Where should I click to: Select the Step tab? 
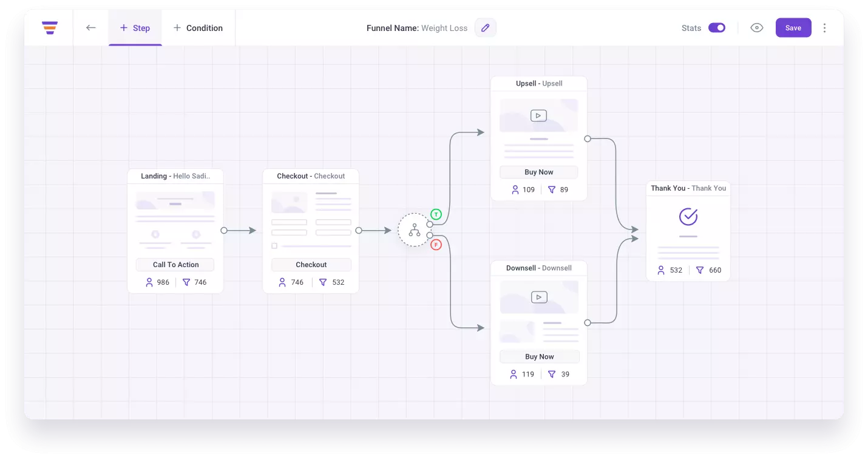(135, 27)
